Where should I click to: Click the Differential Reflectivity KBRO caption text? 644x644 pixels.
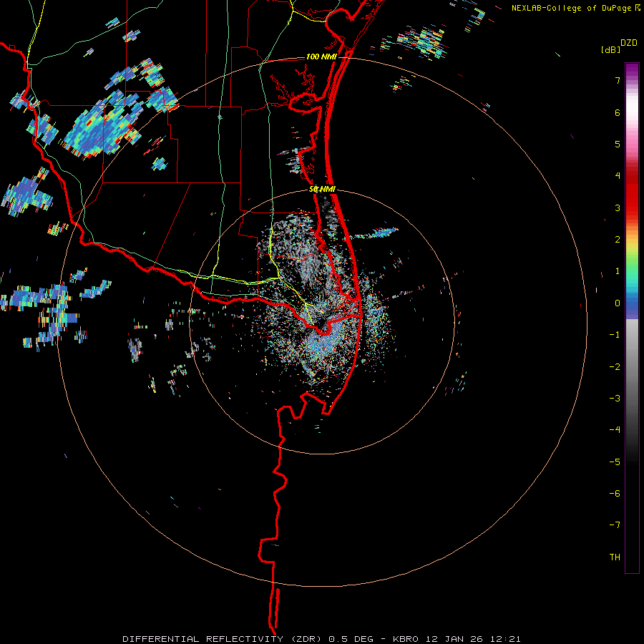(321, 639)
